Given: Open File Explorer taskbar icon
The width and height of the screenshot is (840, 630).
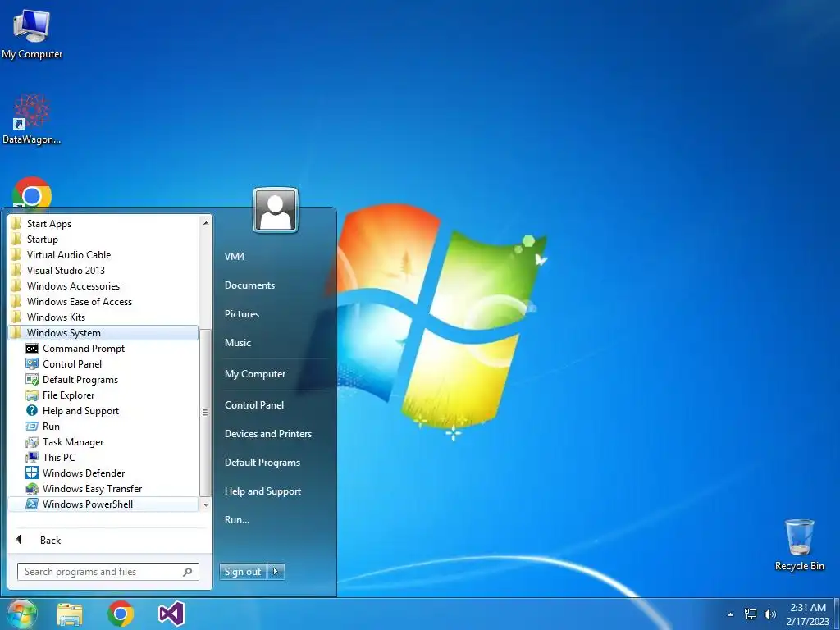Looking at the screenshot, I should 70,614.
